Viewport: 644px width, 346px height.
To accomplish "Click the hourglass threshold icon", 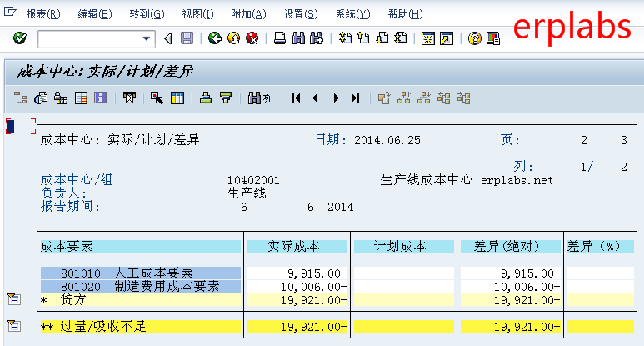I will click(x=129, y=98).
